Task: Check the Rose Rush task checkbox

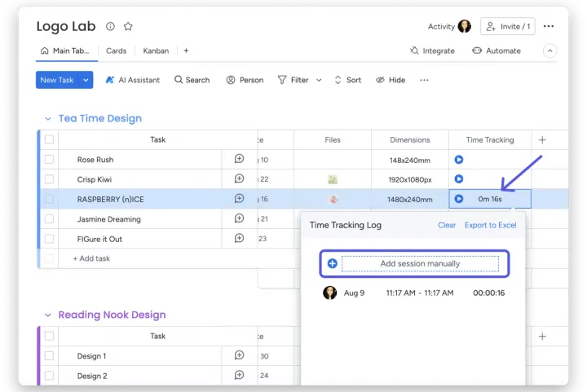Action: pos(49,160)
